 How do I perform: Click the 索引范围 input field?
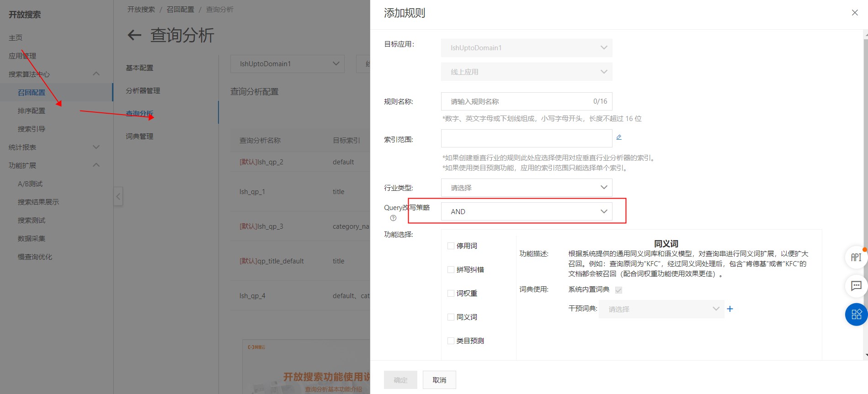527,138
